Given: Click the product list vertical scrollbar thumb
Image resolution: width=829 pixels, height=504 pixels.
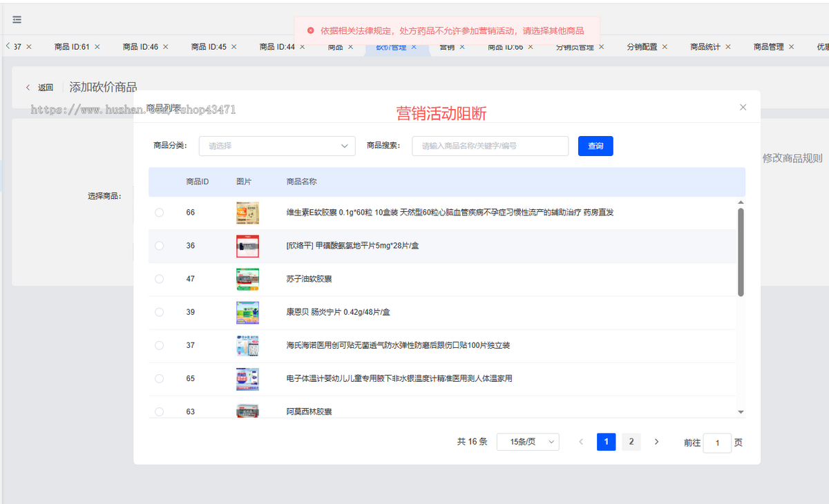Looking at the screenshot, I should pos(741,252).
